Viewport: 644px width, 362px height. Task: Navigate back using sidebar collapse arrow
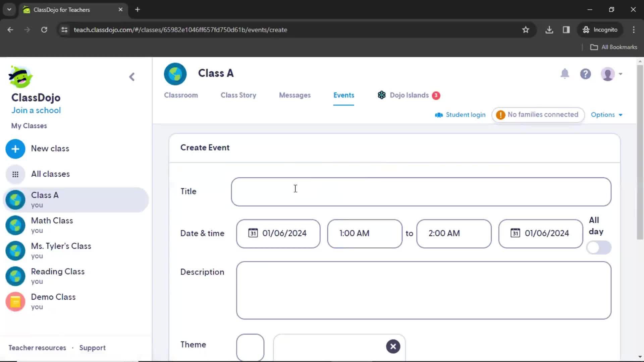coord(132,76)
